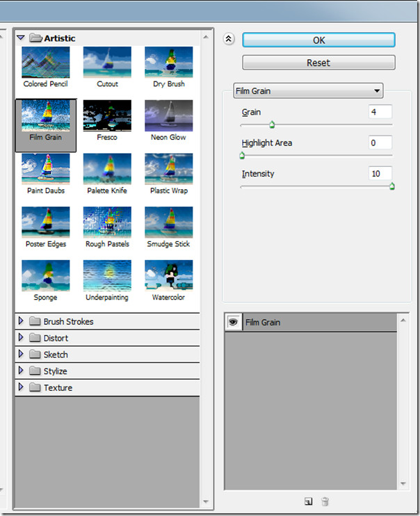Expand the Distort filter category
Viewport: 420px width, 516px height.
21,337
